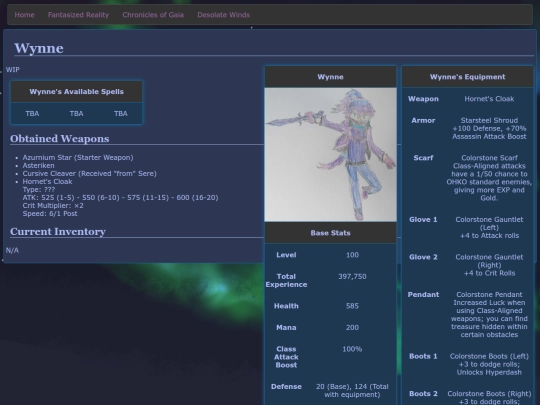540x405 pixels.
Task: Click the ATK: 525 (1-5) line
Action: [120, 198]
